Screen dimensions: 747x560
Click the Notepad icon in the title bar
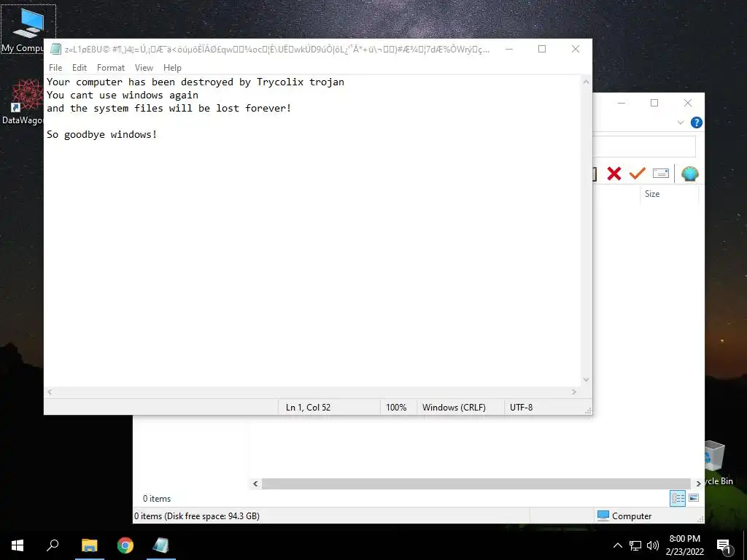point(55,49)
